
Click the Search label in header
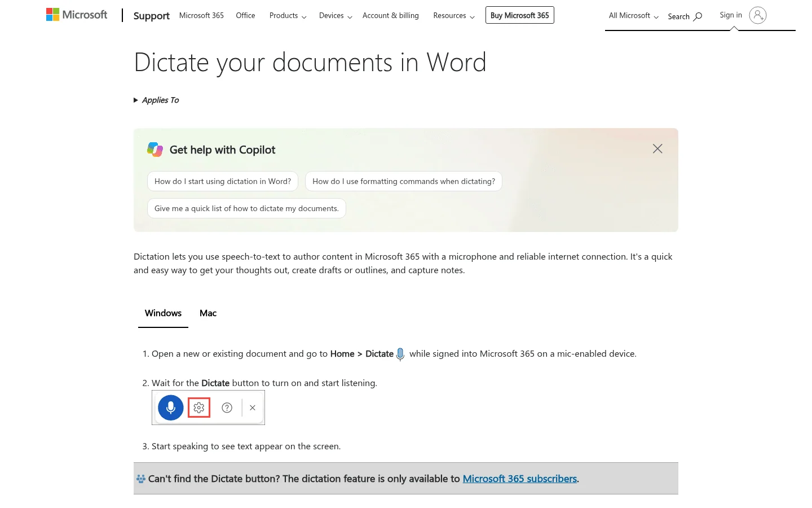679,16
